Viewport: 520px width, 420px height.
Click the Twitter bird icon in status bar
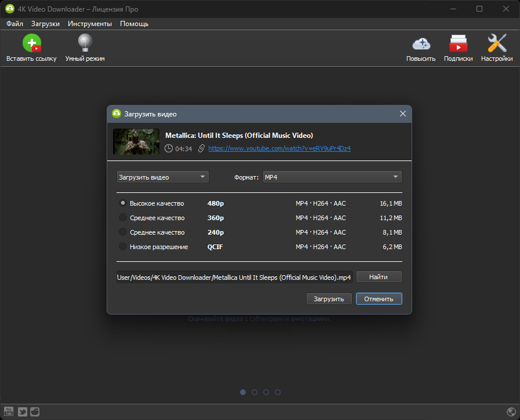[x=22, y=411]
